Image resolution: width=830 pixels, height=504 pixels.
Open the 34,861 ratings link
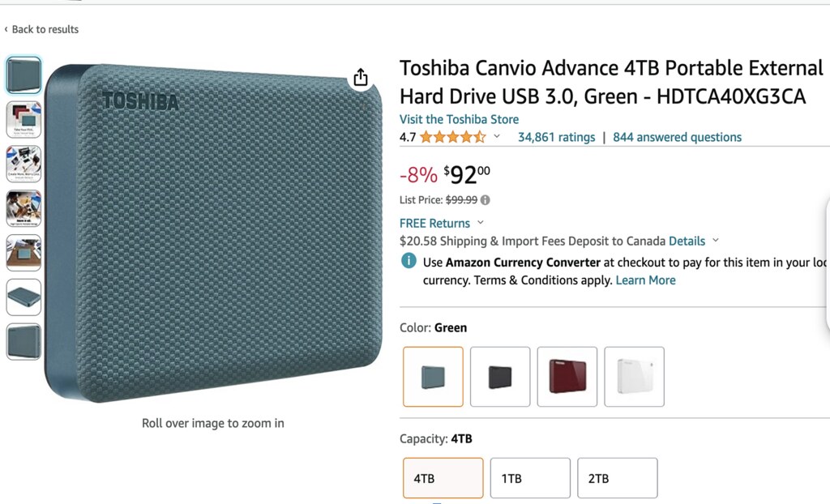[x=556, y=137]
